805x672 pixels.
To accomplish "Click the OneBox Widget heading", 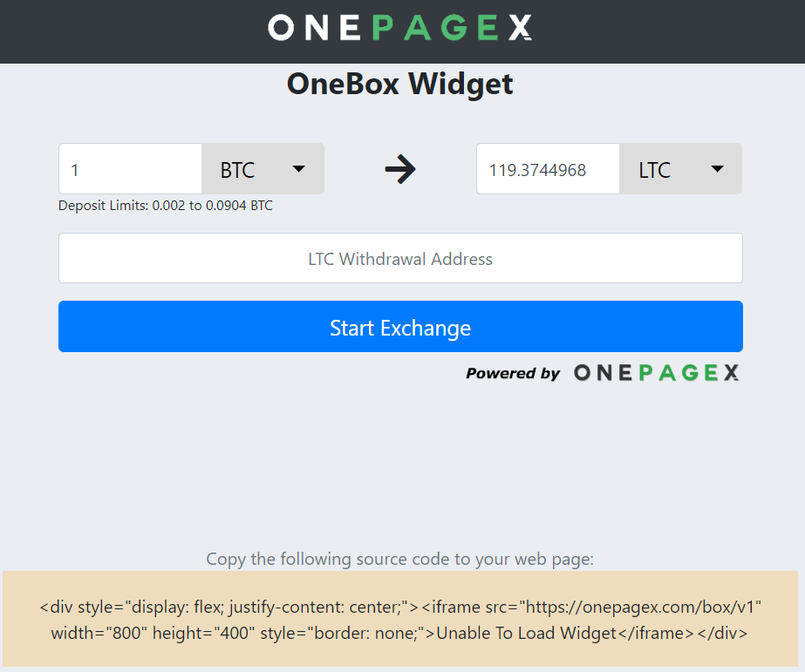I will [x=400, y=85].
